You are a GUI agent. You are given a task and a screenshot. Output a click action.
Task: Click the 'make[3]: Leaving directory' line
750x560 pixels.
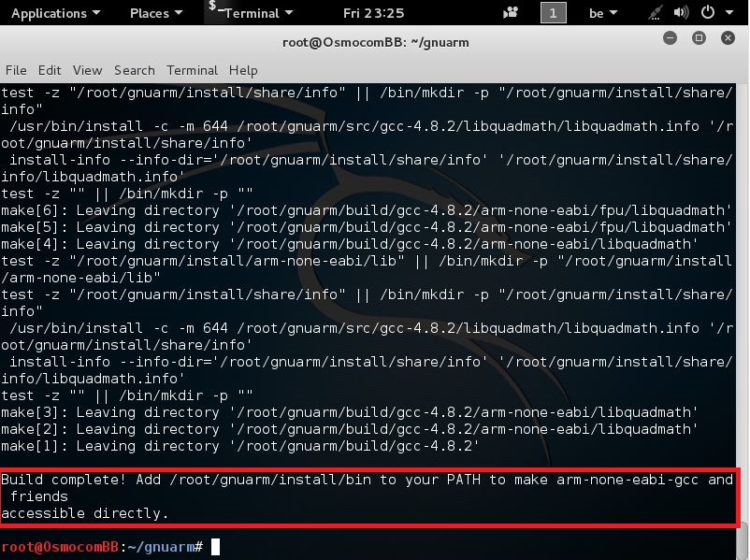click(x=350, y=412)
